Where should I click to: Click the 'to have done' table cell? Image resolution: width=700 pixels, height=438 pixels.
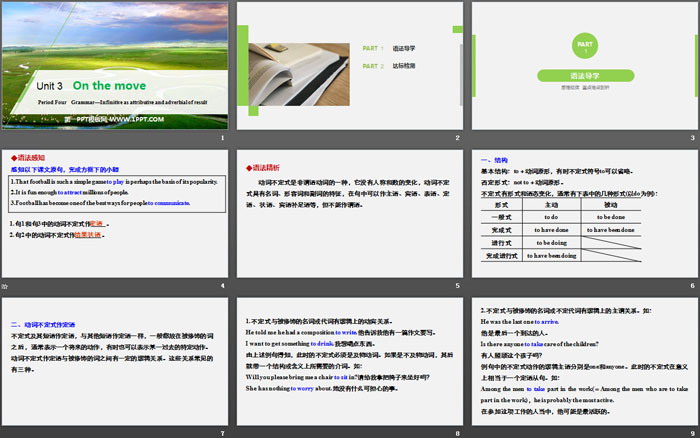pos(551,230)
